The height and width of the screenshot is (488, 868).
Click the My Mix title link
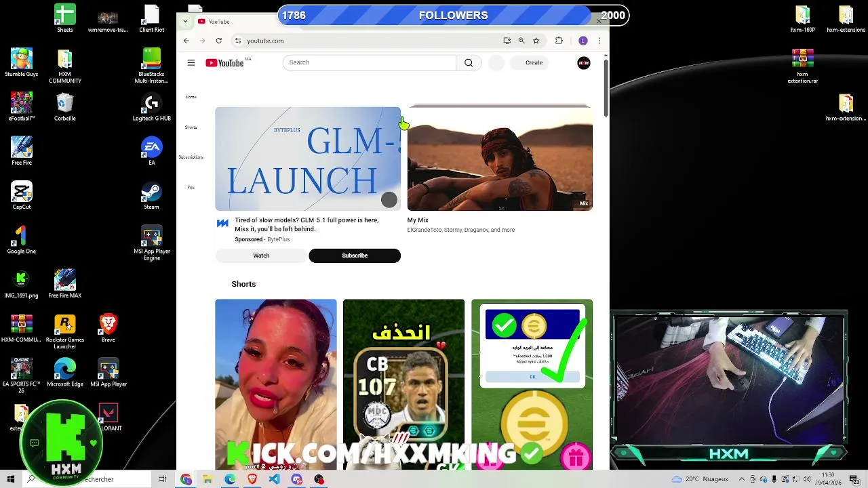[418, 220]
